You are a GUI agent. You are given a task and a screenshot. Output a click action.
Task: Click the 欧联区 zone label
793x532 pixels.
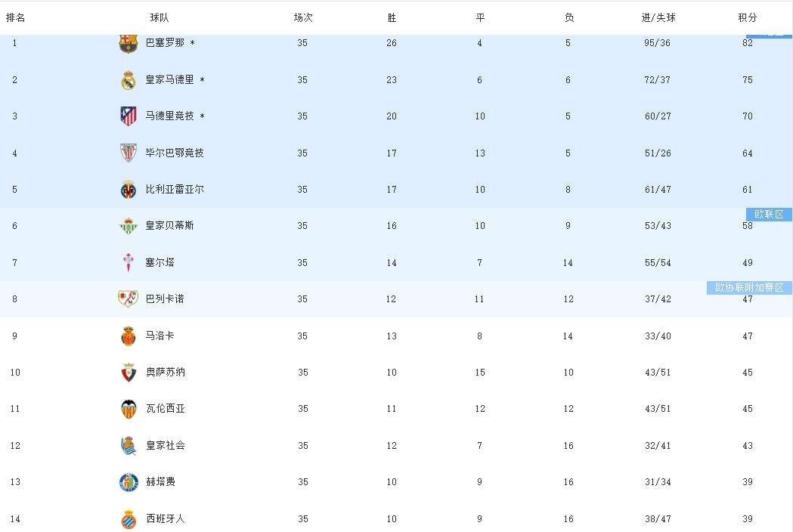768,214
